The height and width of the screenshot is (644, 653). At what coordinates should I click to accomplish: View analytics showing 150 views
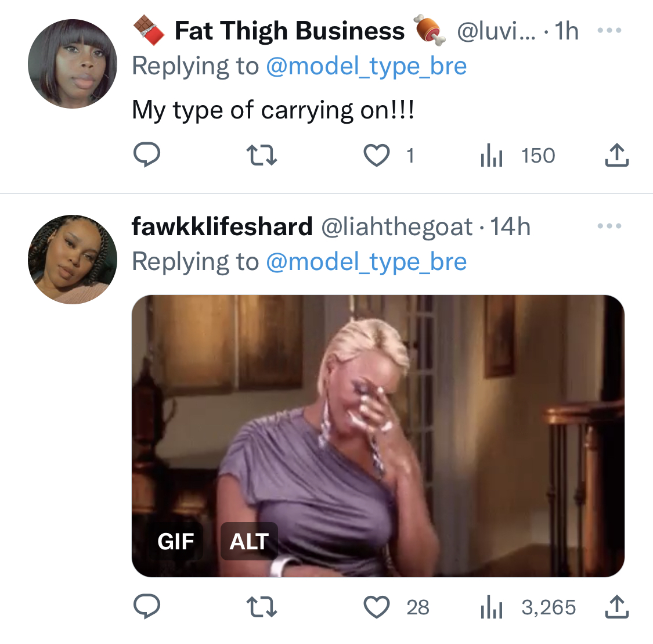click(518, 156)
